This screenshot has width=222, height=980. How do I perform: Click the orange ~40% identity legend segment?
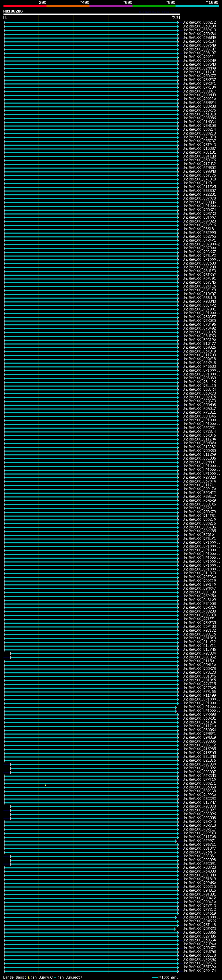[68, 6]
